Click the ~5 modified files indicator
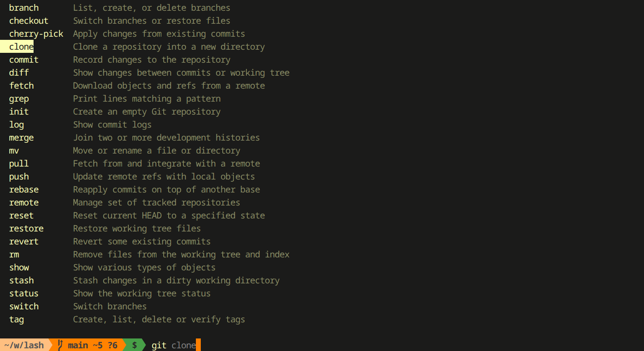644x351 pixels. [97, 345]
